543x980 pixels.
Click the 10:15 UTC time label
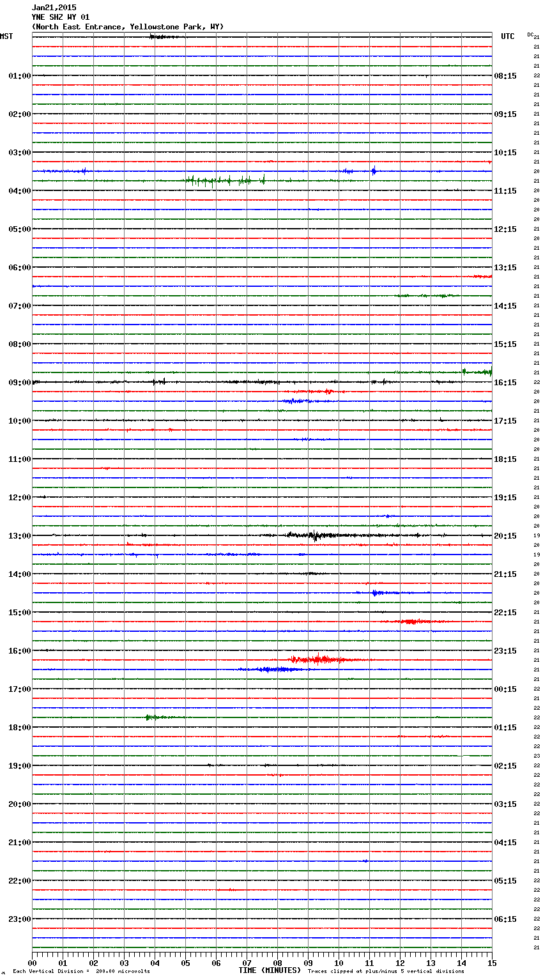tap(505, 153)
